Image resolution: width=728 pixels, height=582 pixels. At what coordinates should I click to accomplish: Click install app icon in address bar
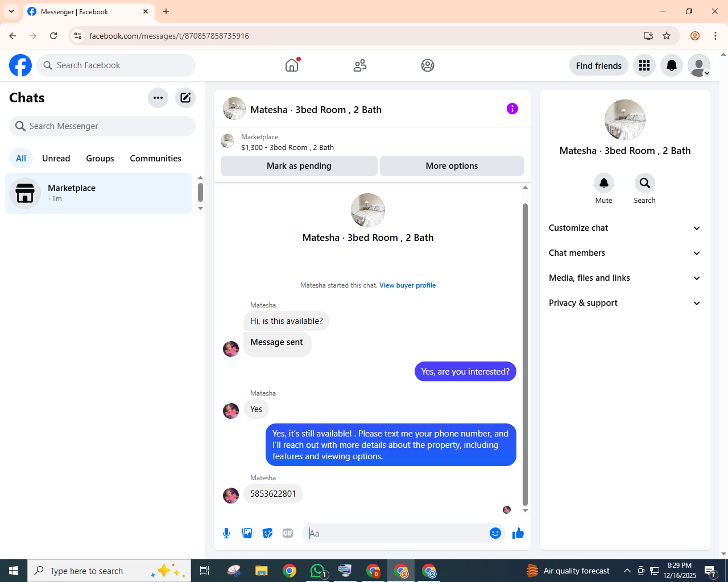(648, 36)
